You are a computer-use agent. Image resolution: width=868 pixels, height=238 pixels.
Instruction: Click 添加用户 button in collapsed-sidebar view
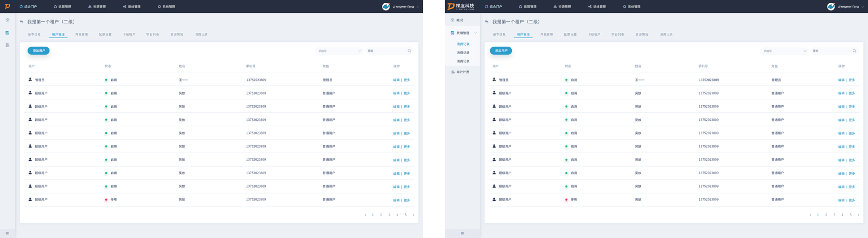click(x=39, y=50)
